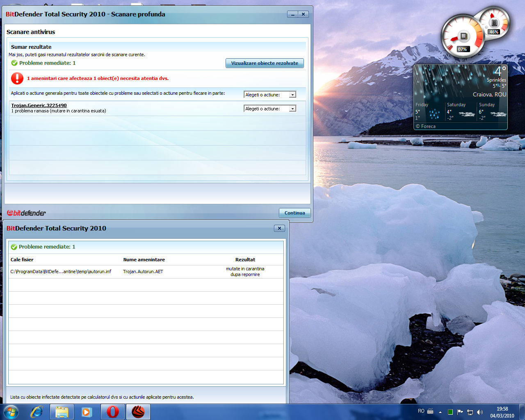The width and height of the screenshot is (525, 420).
Task: Show hidden system tray icons
Action: point(440,412)
